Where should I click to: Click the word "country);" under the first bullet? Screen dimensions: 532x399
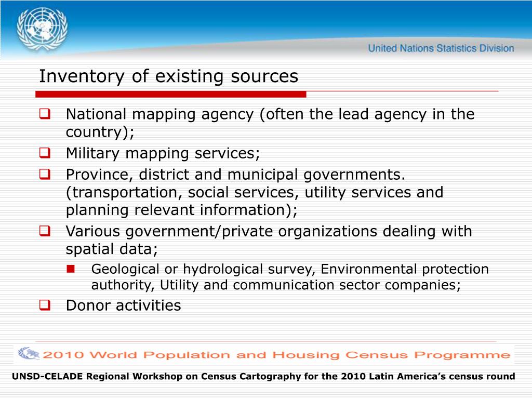pos(100,132)
